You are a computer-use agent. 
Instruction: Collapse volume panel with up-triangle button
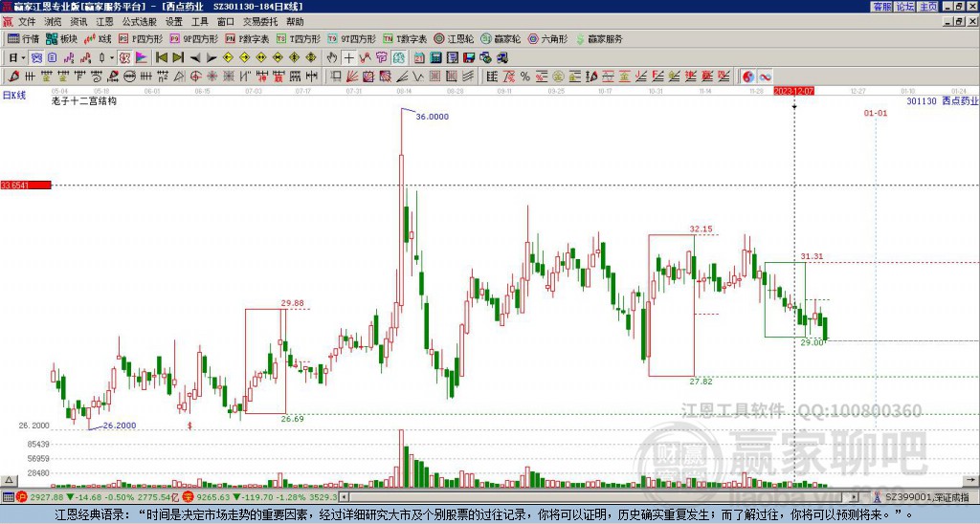[x=9, y=480]
